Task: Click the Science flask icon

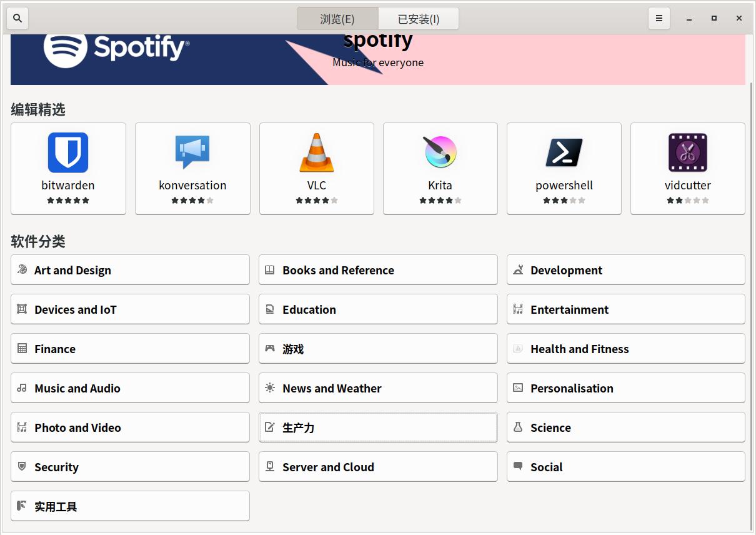Action: point(518,427)
